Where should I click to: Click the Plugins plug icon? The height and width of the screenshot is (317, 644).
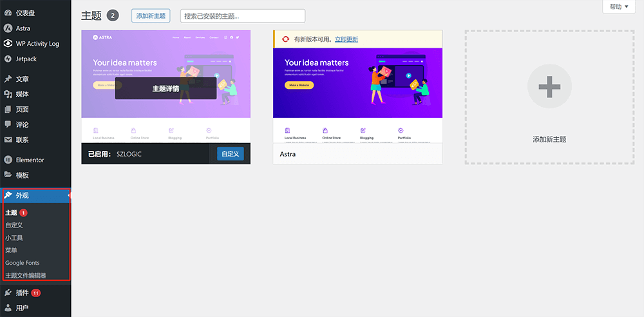7,293
